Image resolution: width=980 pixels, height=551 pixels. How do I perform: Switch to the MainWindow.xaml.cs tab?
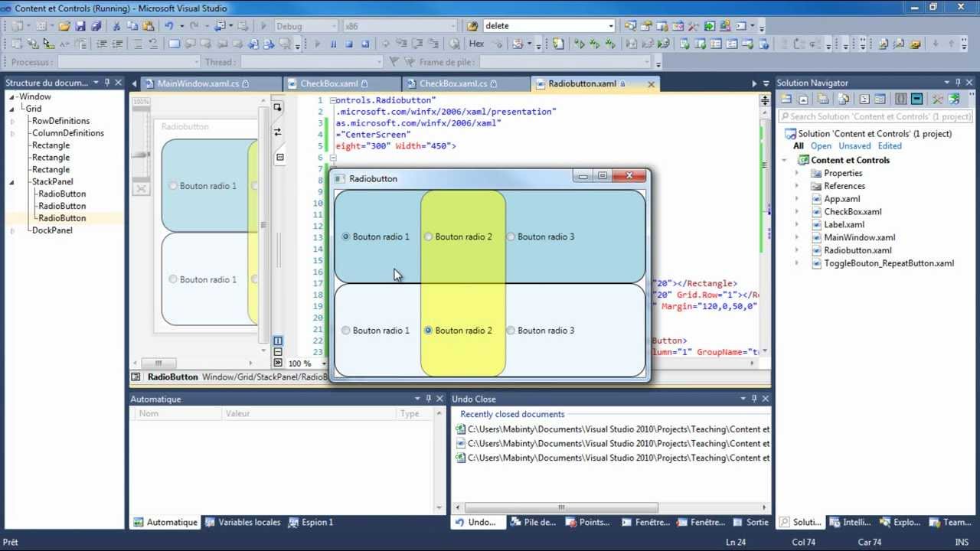tap(205, 83)
